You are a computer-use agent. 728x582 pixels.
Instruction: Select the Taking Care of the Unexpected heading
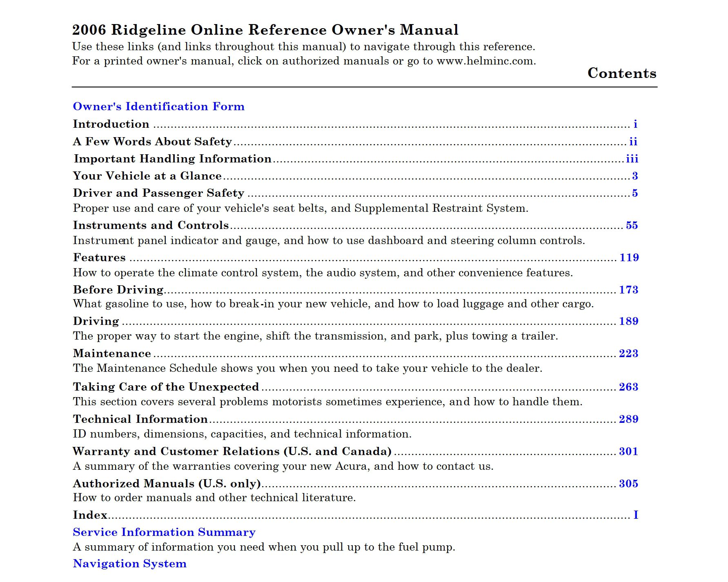166,387
